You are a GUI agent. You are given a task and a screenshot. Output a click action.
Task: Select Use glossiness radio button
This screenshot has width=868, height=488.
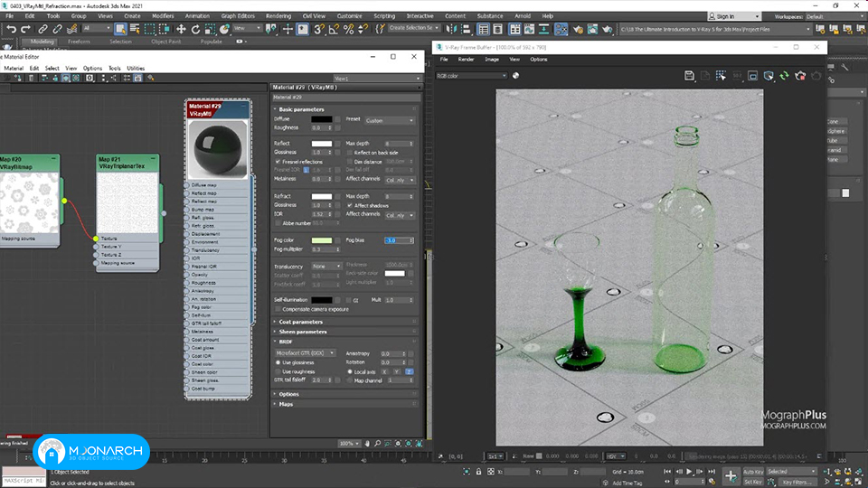click(278, 362)
